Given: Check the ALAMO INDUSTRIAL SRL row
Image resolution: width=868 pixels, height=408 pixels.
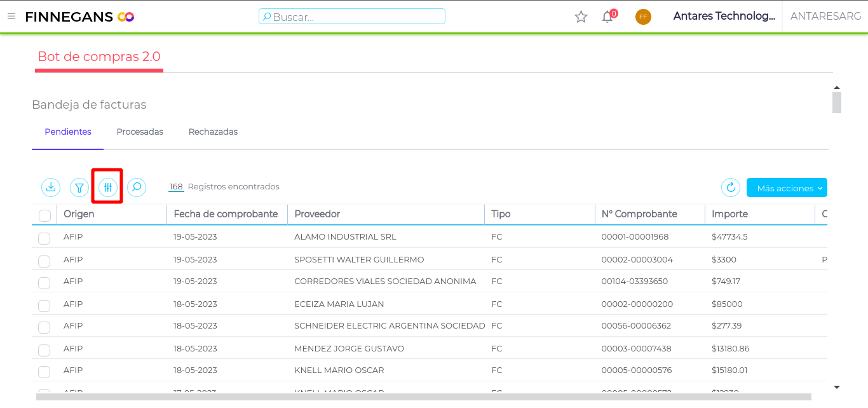Looking at the screenshot, I should pyautogui.click(x=44, y=238).
